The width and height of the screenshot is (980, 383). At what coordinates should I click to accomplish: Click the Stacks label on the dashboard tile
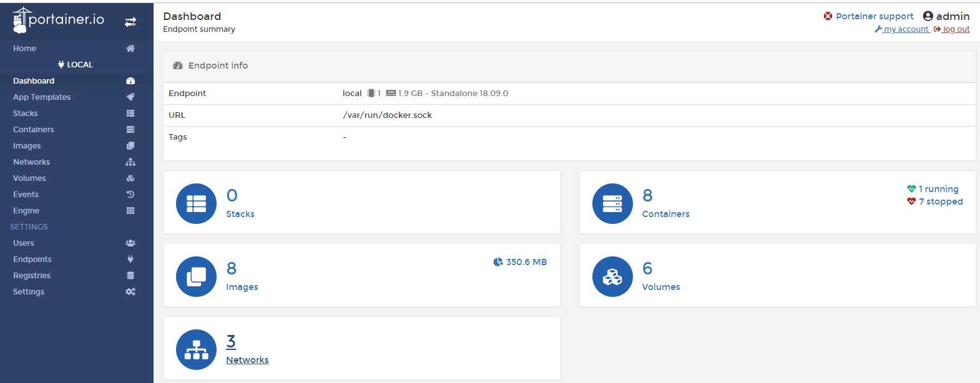240,214
